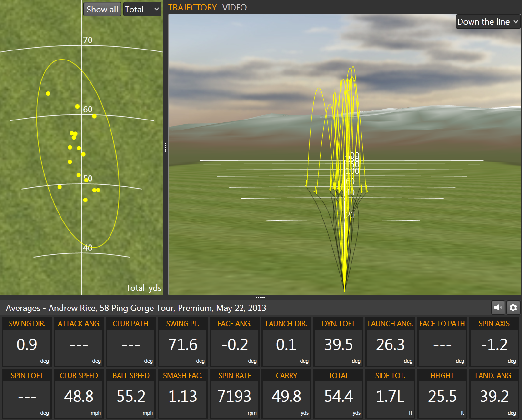522x420 pixels.
Task: Click the Show all button
Action: [x=102, y=9]
